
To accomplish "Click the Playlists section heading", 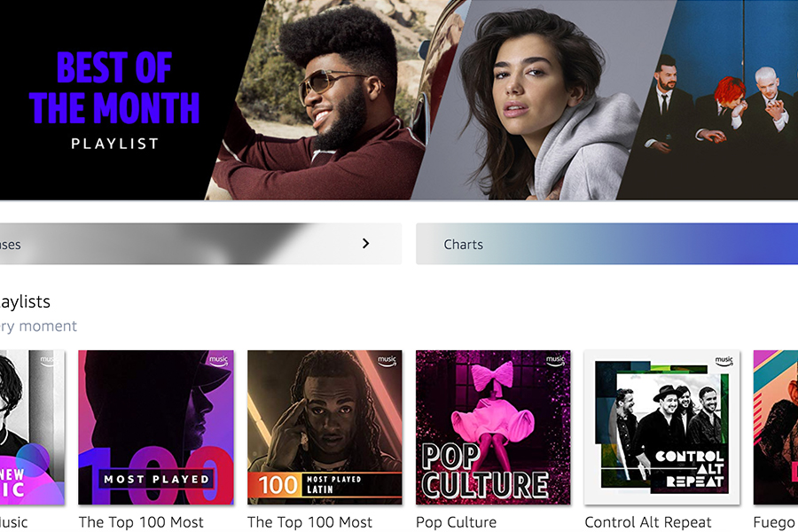I will point(25,301).
